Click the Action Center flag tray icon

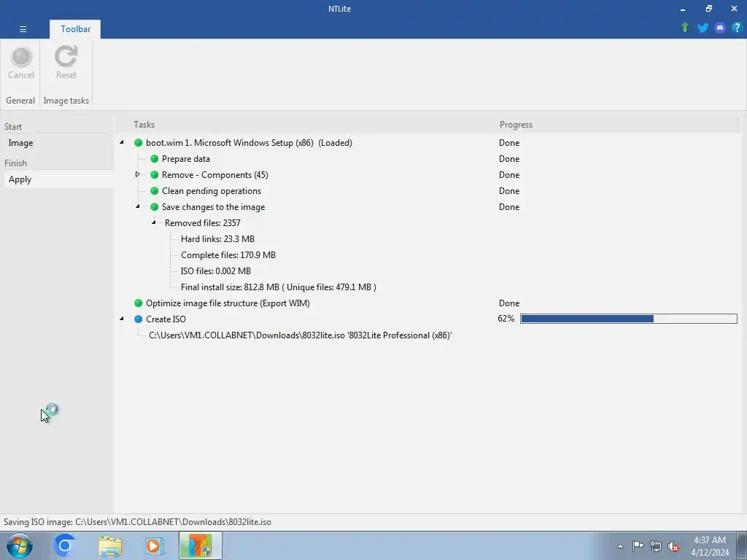pyautogui.click(x=638, y=546)
